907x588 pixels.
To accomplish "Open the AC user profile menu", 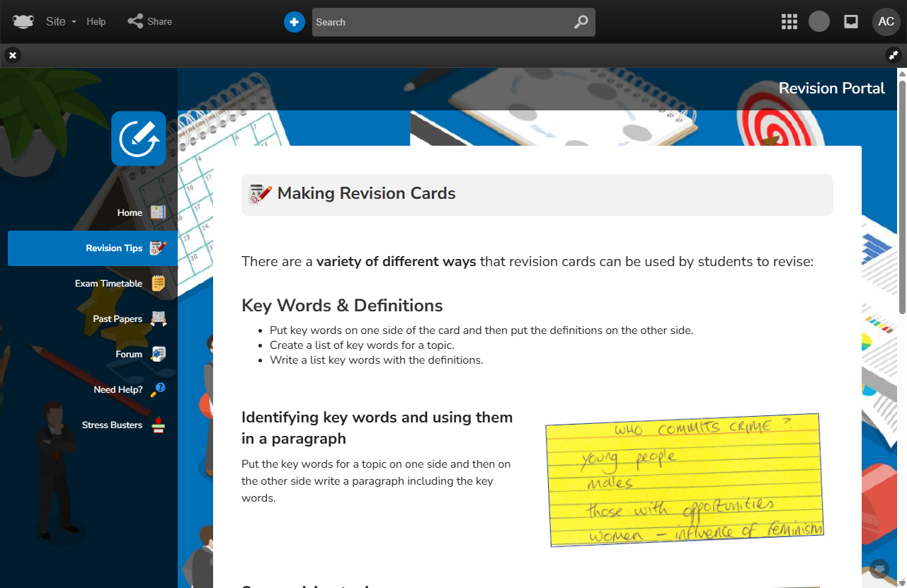I will pyautogui.click(x=886, y=22).
